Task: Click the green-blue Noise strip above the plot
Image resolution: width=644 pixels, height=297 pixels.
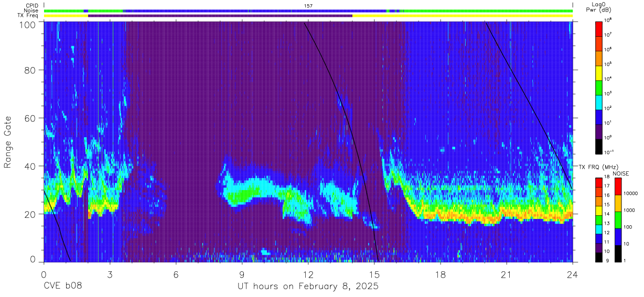Action: (x=308, y=10)
